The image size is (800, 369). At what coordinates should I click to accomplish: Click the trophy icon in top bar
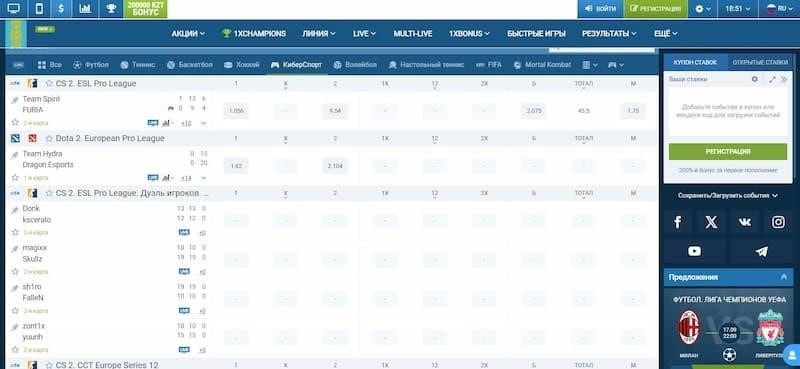tap(111, 9)
